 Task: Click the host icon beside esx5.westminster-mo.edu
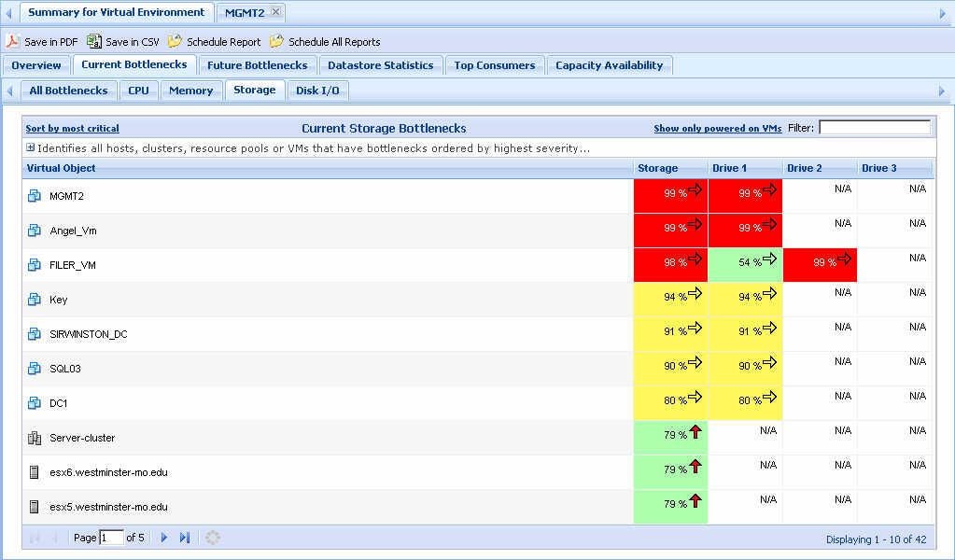[35, 507]
